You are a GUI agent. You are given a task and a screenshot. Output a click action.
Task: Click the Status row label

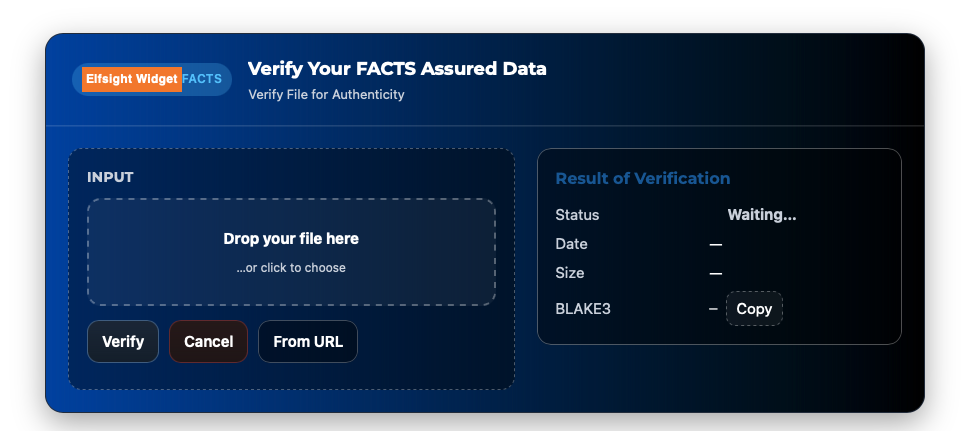(x=577, y=215)
